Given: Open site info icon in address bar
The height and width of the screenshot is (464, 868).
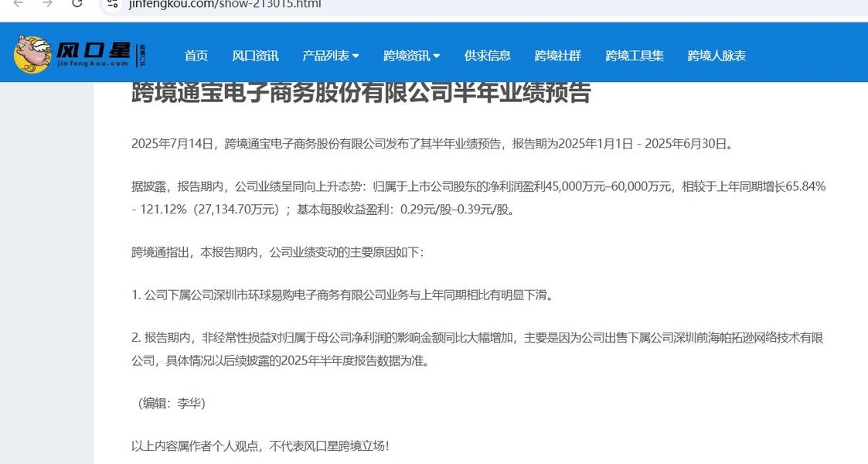Looking at the screenshot, I should point(112,4).
